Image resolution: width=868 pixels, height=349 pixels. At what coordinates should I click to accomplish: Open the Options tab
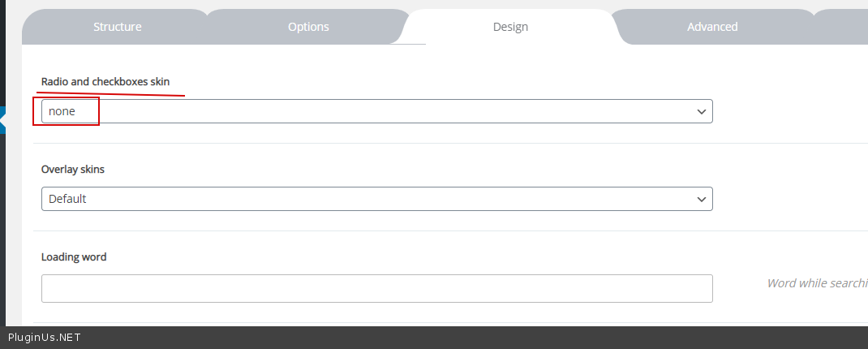tap(308, 27)
